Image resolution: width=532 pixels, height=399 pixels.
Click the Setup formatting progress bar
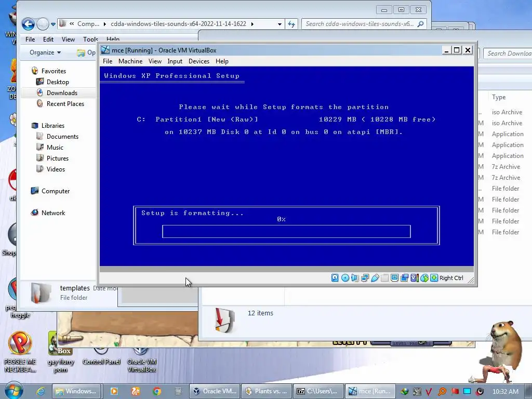click(286, 231)
